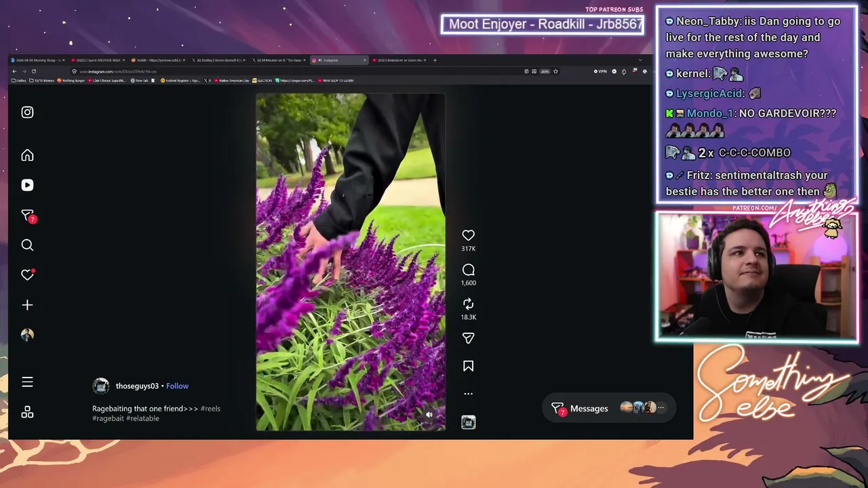Open the Federal Register bookmark
868x488 pixels.
[180, 81]
